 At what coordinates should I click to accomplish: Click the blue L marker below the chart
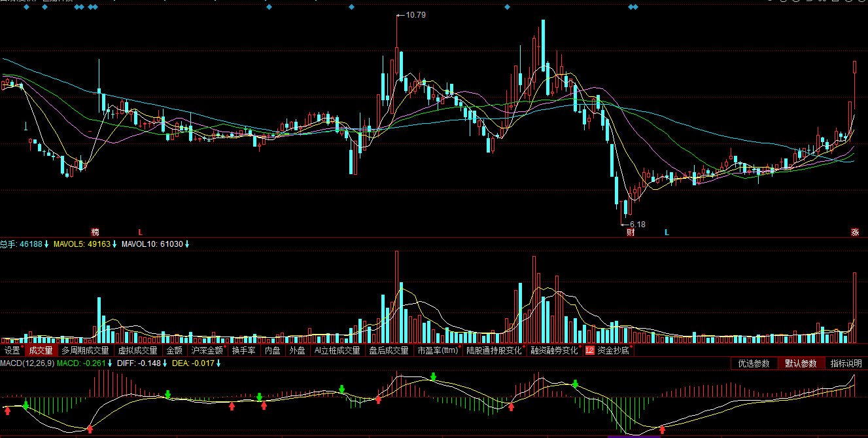[667, 232]
